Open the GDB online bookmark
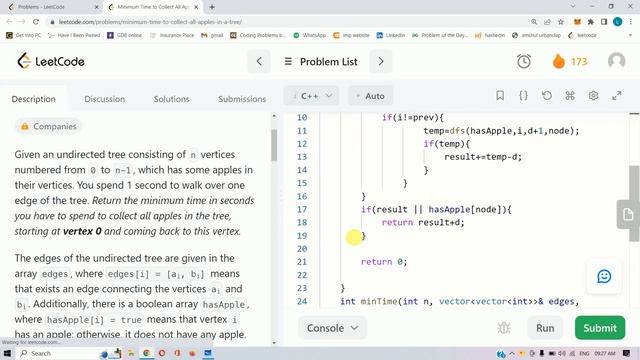 [124, 35]
